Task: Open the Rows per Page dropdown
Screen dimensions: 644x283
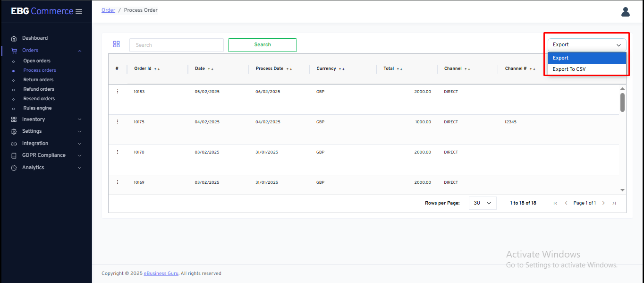Action: [482, 203]
